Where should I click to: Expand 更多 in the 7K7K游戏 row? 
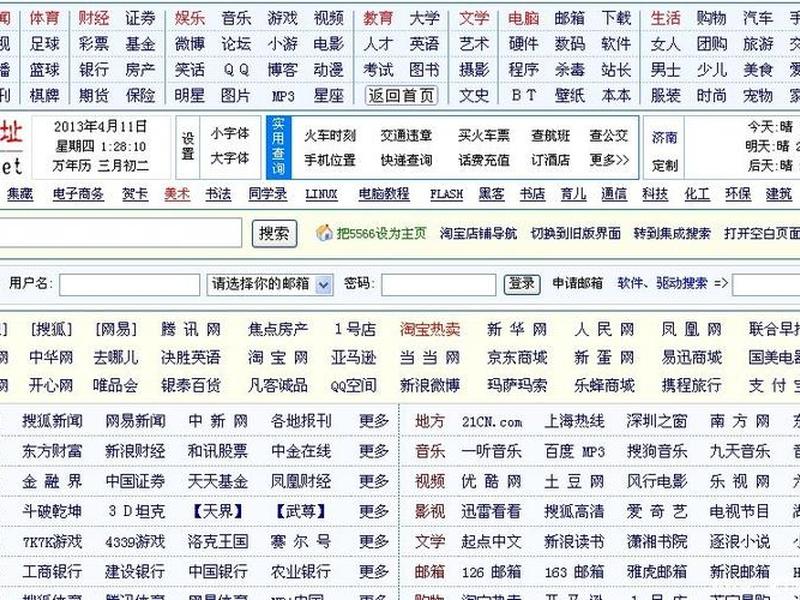point(373,541)
